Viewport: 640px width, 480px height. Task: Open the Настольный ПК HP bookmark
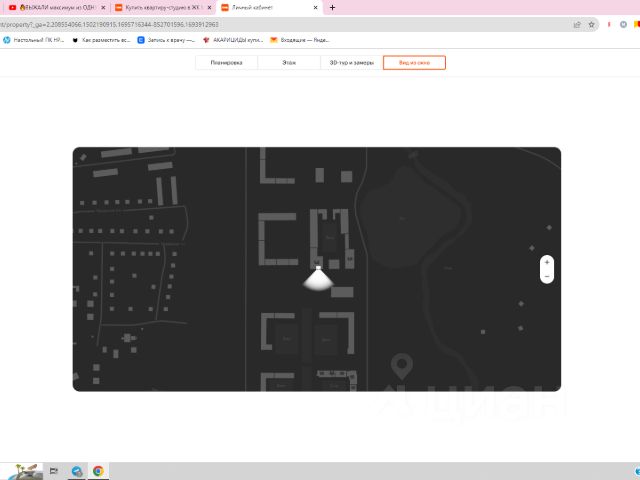click(x=34, y=40)
